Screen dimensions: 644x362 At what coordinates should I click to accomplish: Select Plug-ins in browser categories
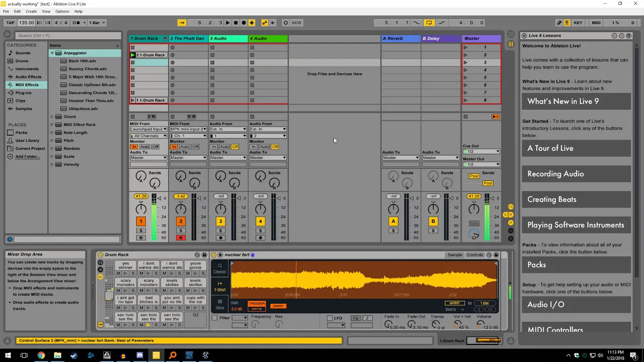(x=23, y=93)
